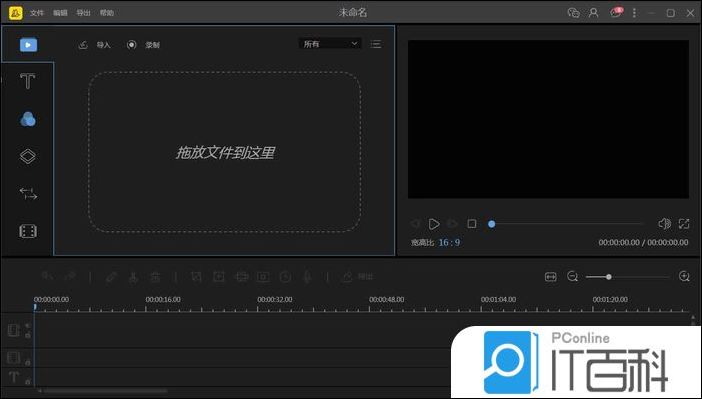The height and width of the screenshot is (399, 702).
Task: Click the 拖放文件到这里 drop area
Action: pyautogui.click(x=225, y=152)
